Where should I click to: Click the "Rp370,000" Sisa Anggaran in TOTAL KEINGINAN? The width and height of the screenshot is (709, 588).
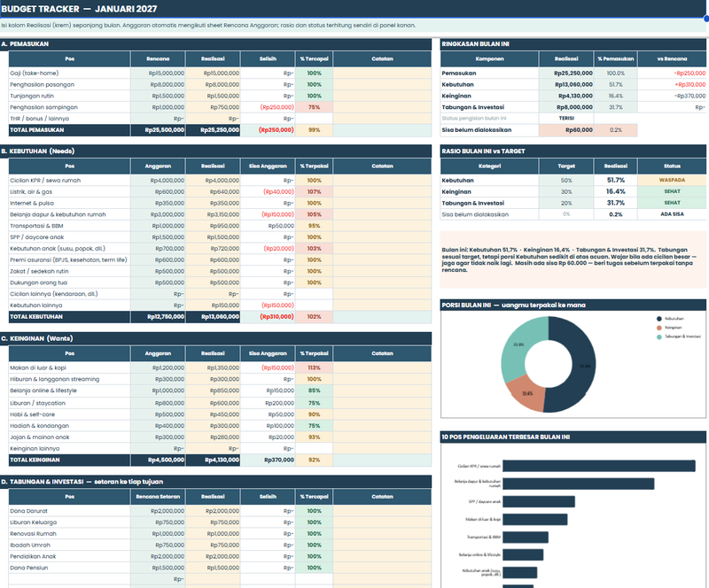pyautogui.click(x=268, y=460)
